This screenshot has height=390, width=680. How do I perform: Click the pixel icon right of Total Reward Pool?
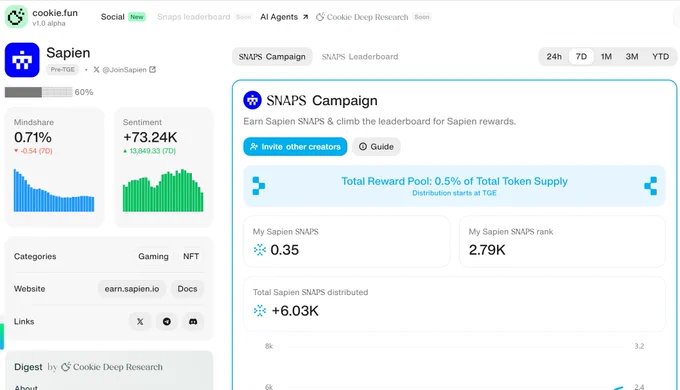coord(651,186)
